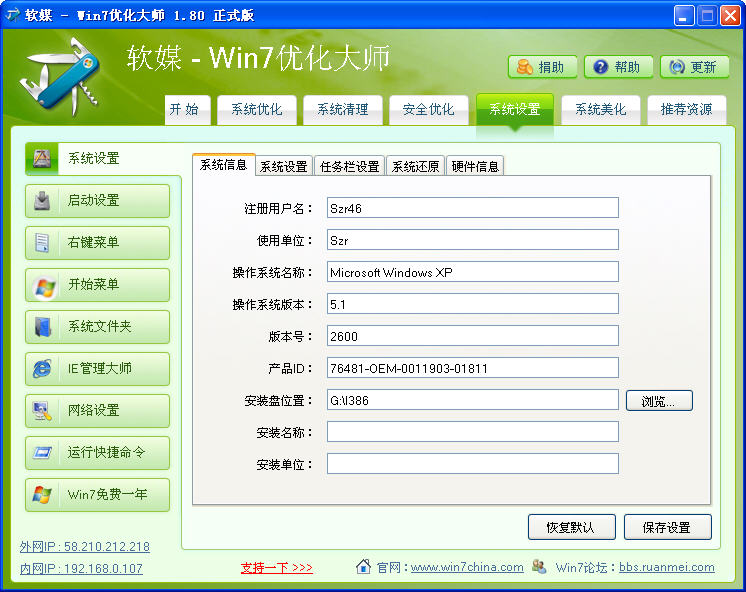Viewport: 746px width, 592px height.
Task: Click 恢复默认 restore defaults button
Action: point(571,527)
